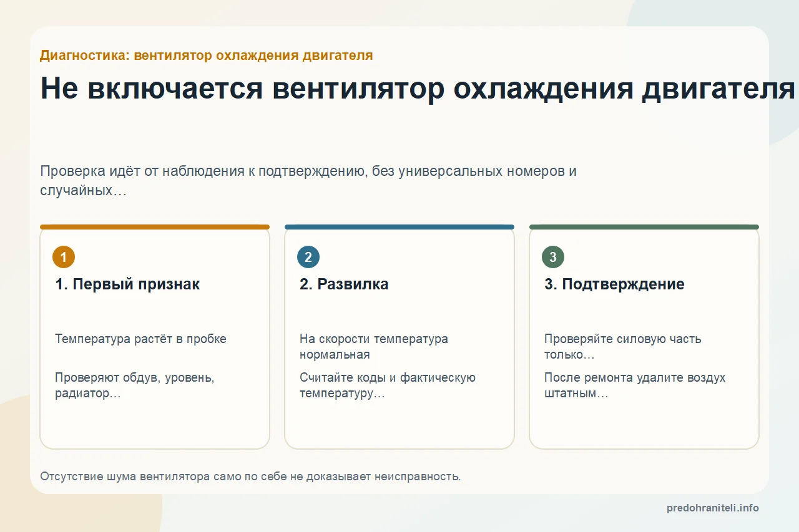Viewport: 799px width, 532px height.
Task: Select the heading "2. Развилка"
Action: (x=344, y=284)
